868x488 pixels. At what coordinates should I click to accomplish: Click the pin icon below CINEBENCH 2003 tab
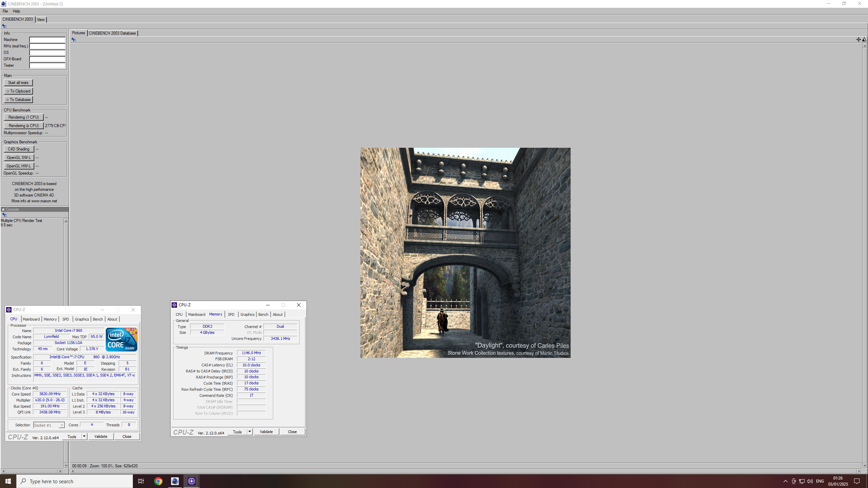[x=4, y=26]
